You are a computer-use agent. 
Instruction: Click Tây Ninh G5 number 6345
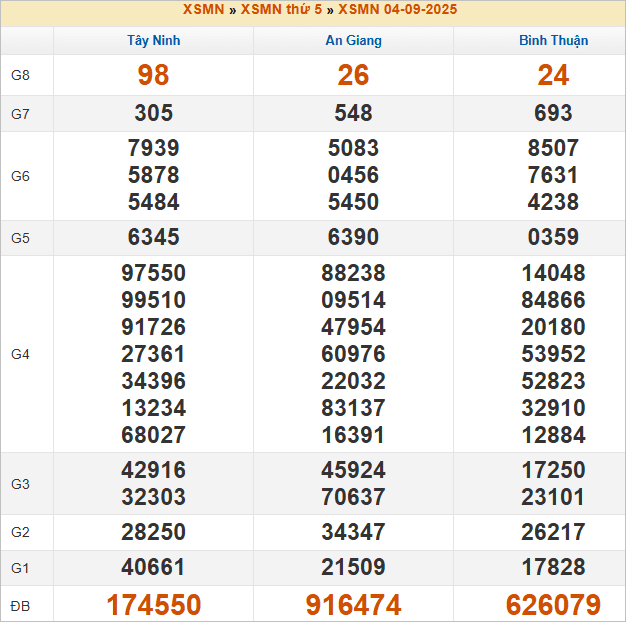point(154,237)
